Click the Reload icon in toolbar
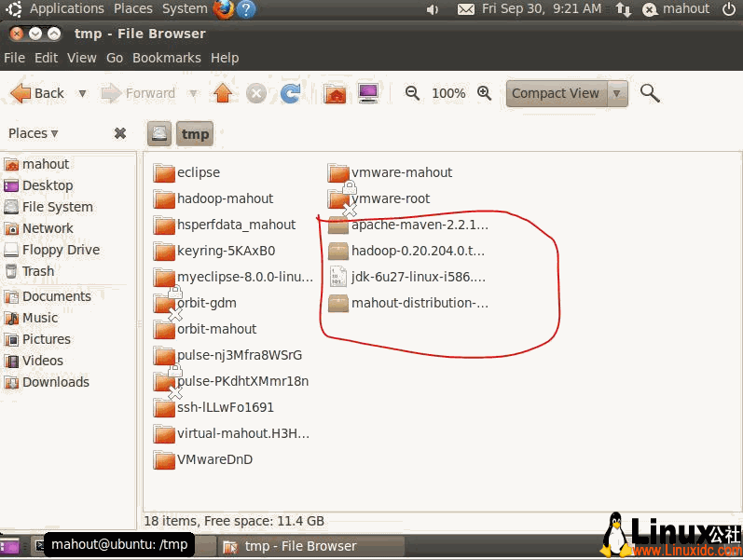This screenshot has width=743, height=560. point(291,93)
